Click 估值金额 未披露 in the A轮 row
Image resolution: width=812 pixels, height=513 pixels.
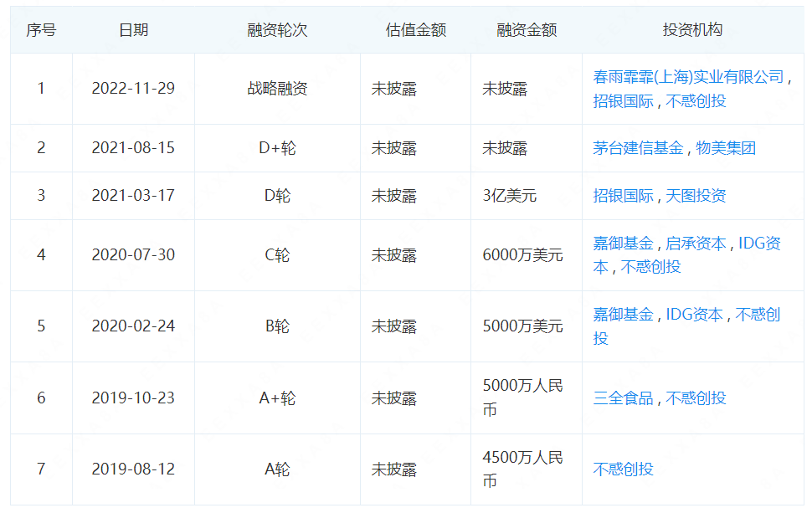pos(393,469)
